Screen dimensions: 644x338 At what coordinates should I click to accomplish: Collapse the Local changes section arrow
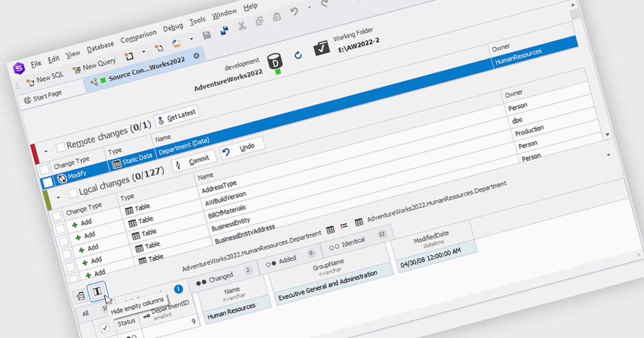click(59, 197)
